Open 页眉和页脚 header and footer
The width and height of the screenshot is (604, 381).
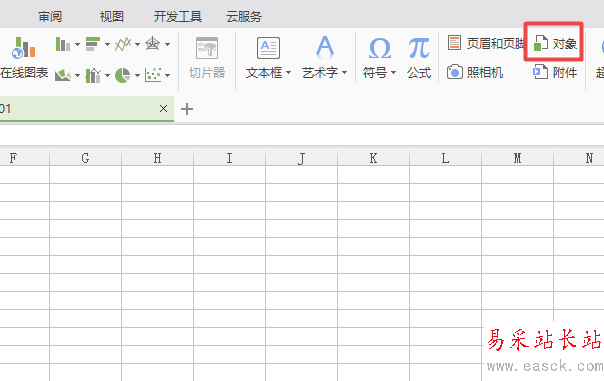coord(485,44)
